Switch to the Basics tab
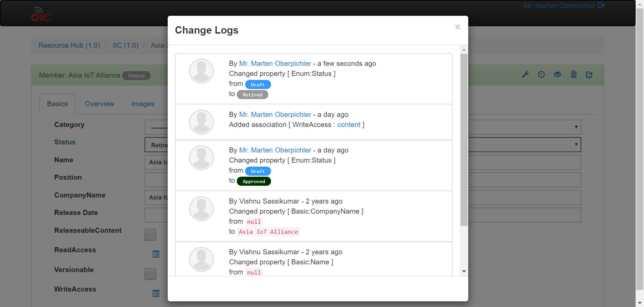This screenshot has height=307, width=644. coord(57,104)
